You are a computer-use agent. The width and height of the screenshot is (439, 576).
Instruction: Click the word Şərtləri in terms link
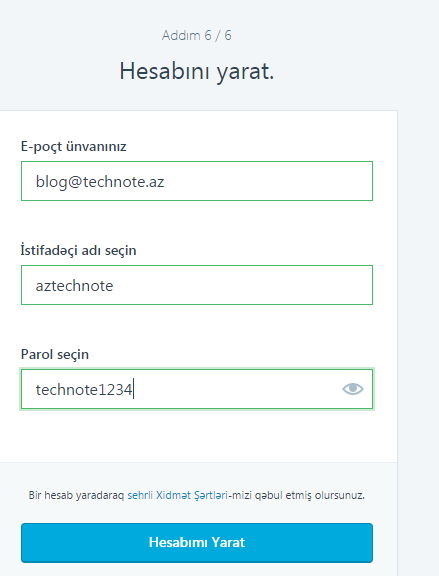pyautogui.click(x=211, y=495)
